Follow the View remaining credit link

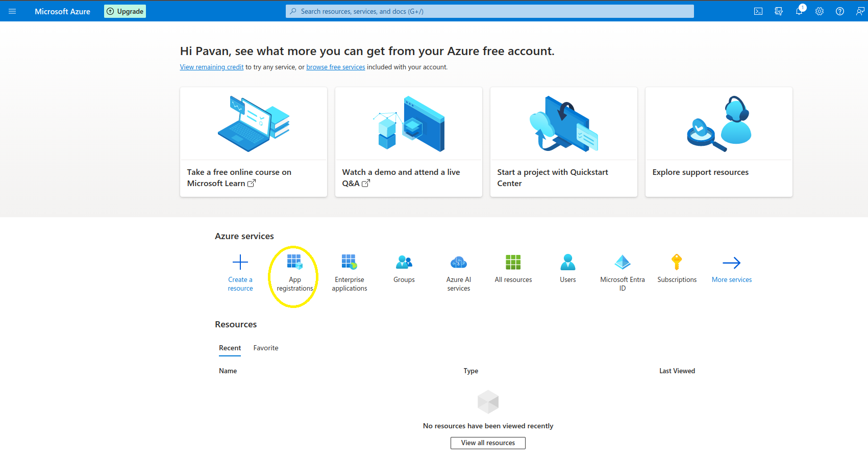(x=212, y=67)
